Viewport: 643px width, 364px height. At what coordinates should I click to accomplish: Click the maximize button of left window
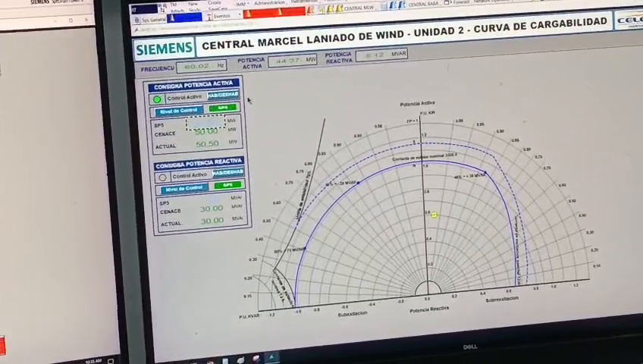(71, 20)
